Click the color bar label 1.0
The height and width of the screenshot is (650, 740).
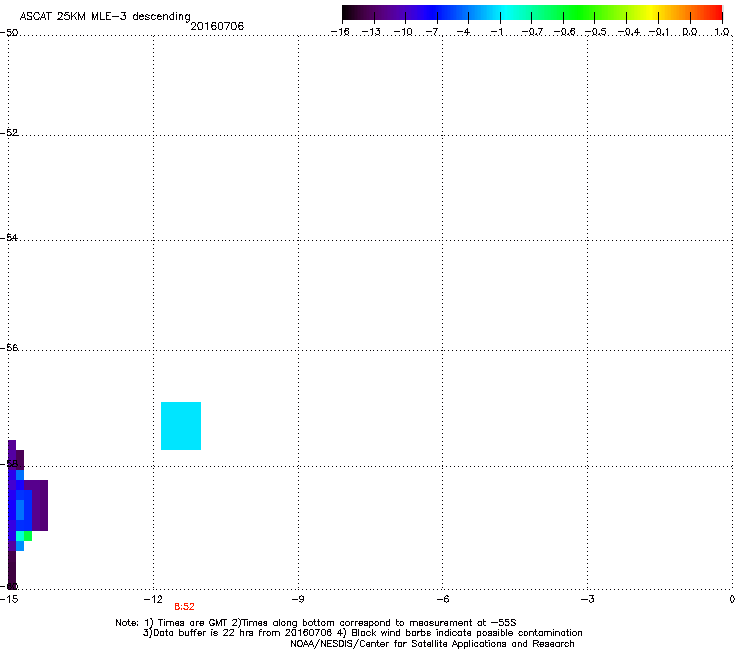pyautogui.click(x=722, y=32)
